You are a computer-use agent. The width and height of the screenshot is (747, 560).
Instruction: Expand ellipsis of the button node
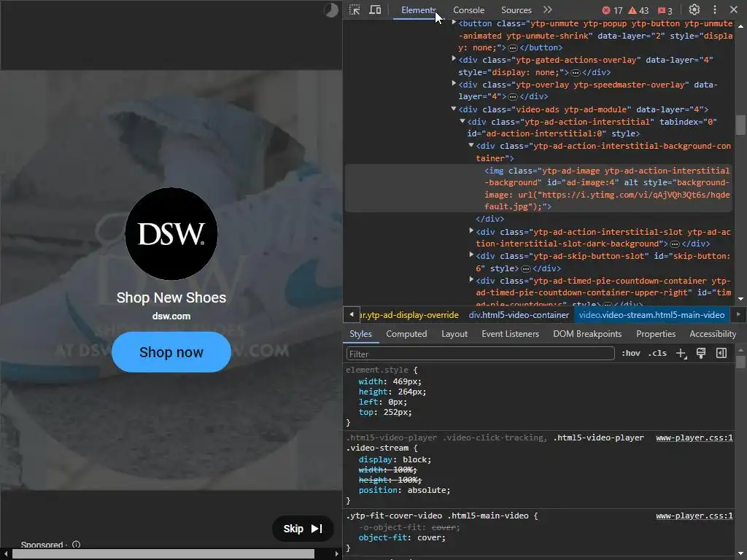[x=513, y=48]
